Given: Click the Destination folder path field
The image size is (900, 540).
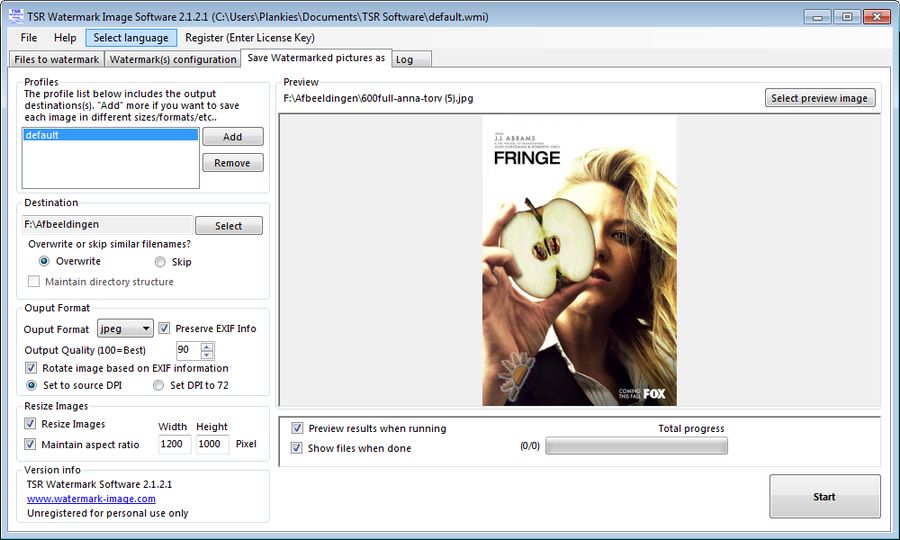Looking at the screenshot, I should 107,224.
